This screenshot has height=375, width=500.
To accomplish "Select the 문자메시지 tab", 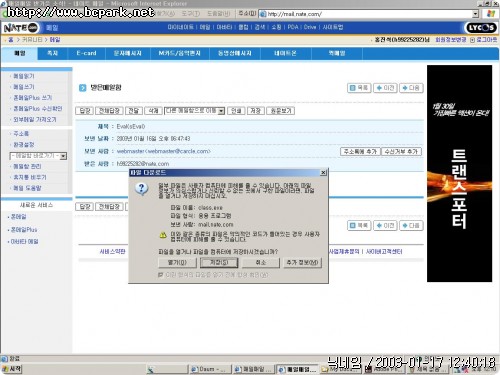I will point(128,53).
